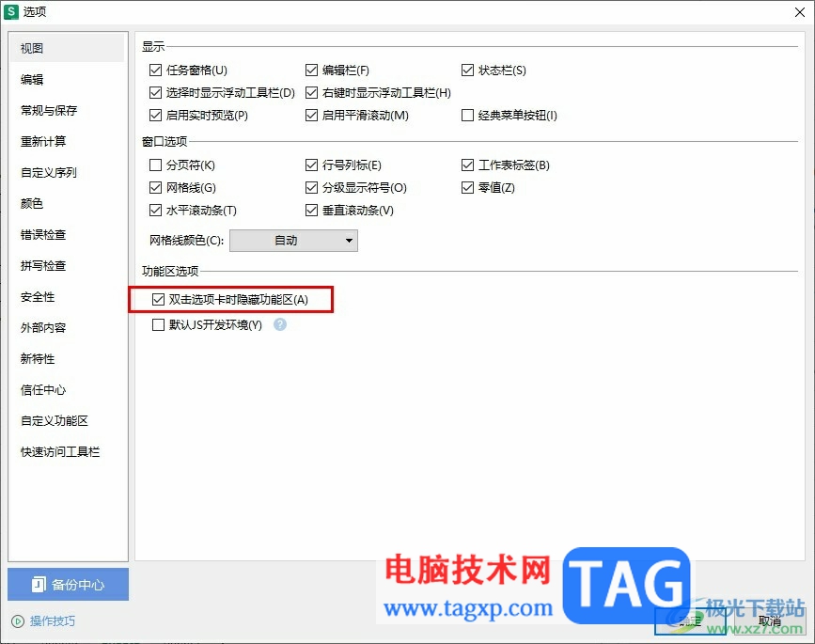The image size is (815, 644).
Task: Click the blue help icon beside 默认JS开发环境
Action: click(280, 325)
